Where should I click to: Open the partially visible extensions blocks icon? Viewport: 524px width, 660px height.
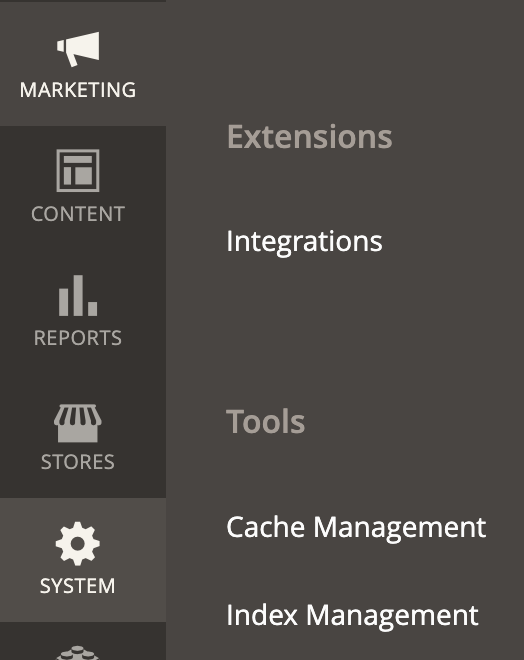[78, 653]
